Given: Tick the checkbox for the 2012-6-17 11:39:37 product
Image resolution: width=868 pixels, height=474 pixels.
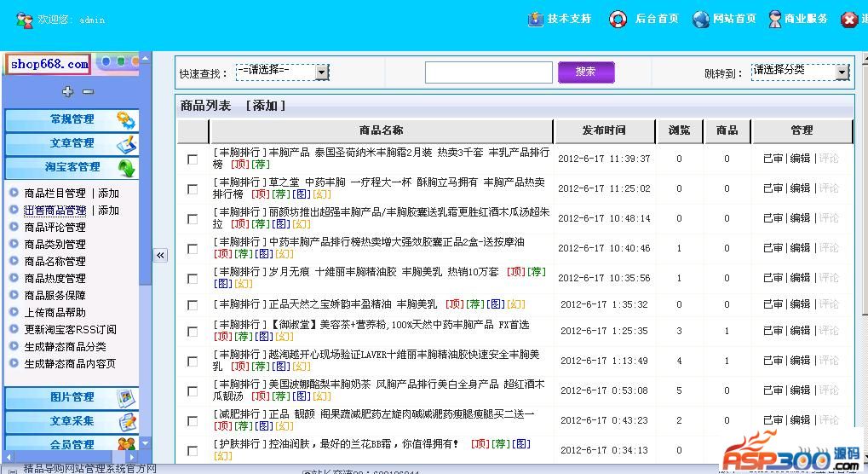Looking at the screenshot, I should click(x=193, y=159).
